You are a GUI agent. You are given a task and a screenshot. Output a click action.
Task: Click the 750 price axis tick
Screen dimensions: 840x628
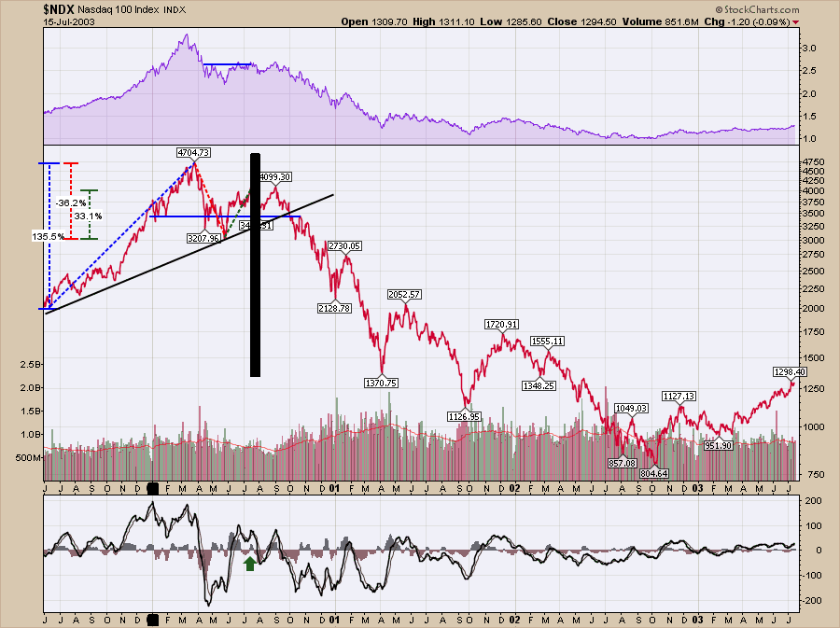coord(814,474)
